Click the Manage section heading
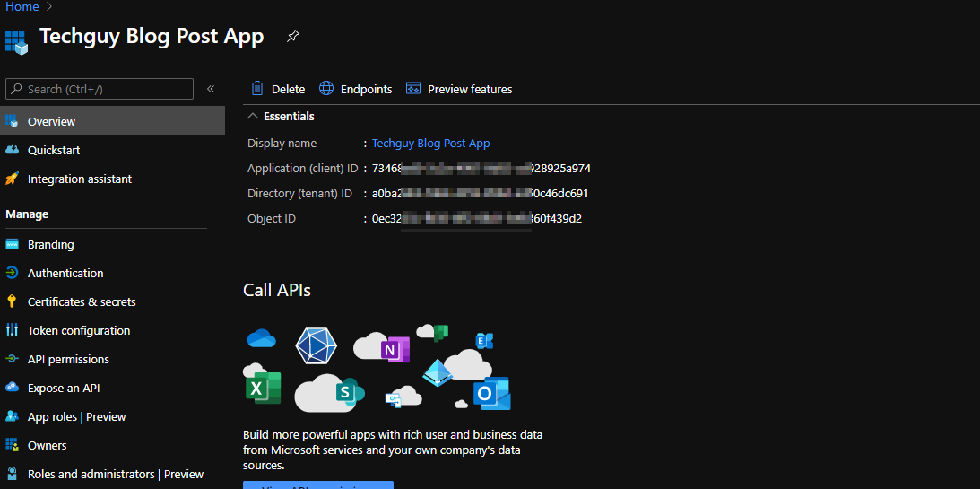980x489 pixels. pos(27,214)
